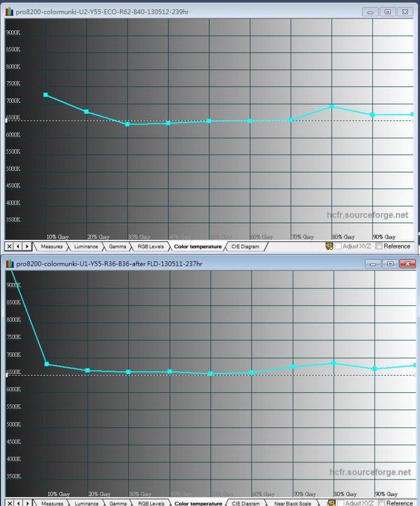This screenshot has width=420, height=506.
Task: Minimize the bottom pro8200 U1 window
Action: coord(373,263)
